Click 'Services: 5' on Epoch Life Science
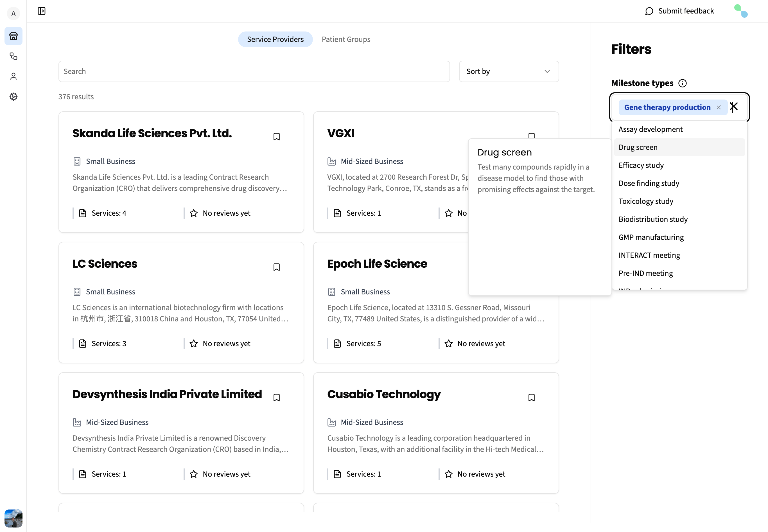This screenshot has height=532, width=768. [363, 344]
